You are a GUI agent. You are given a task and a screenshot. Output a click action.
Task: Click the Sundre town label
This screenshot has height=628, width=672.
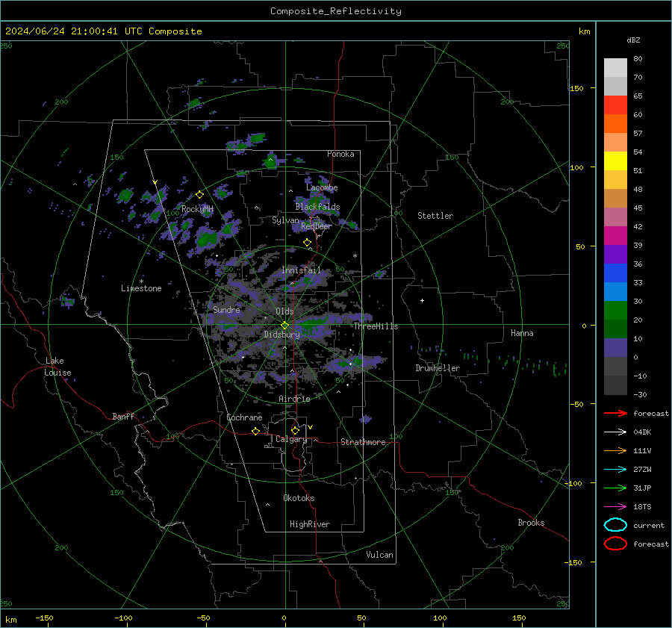(226, 309)
